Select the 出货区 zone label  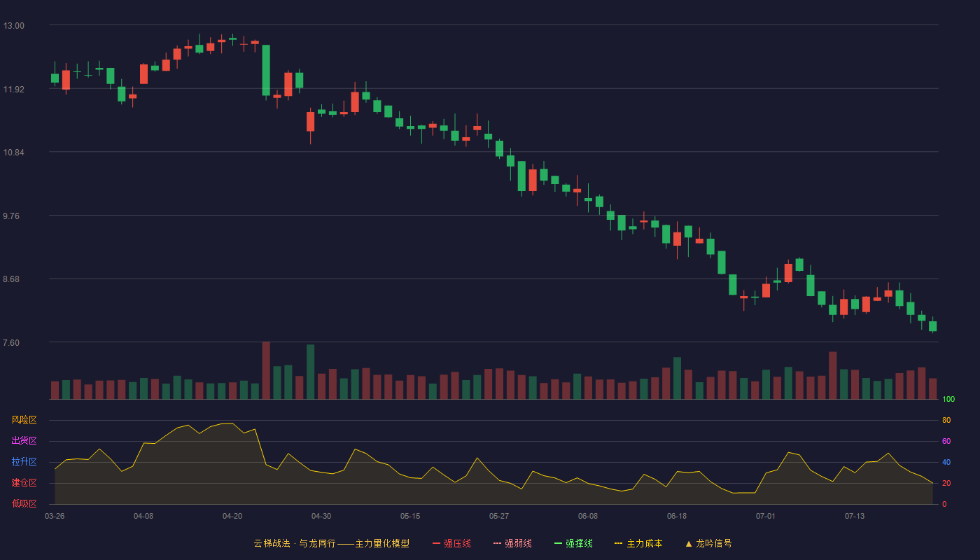coord(24,441)
